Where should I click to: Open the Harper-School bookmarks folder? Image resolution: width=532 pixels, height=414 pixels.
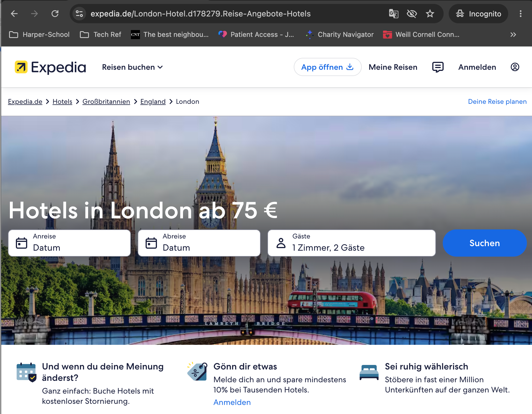click(x=39, y=35)
